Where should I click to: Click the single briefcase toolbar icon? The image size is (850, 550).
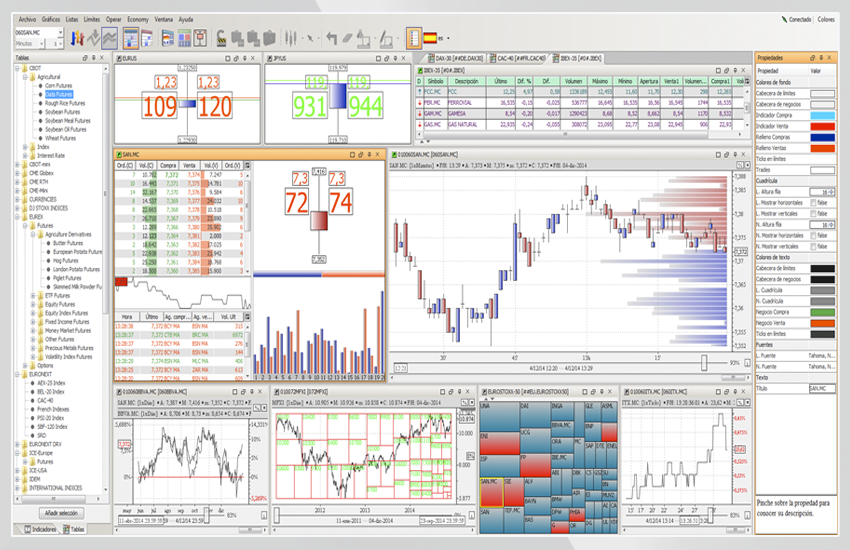(269, 38)
